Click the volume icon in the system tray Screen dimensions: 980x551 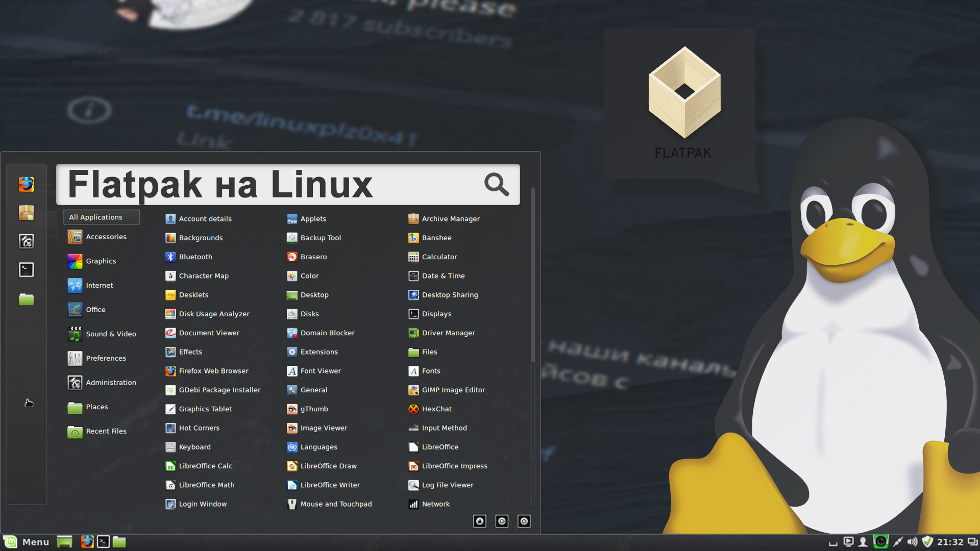click(x=912, y=542)
